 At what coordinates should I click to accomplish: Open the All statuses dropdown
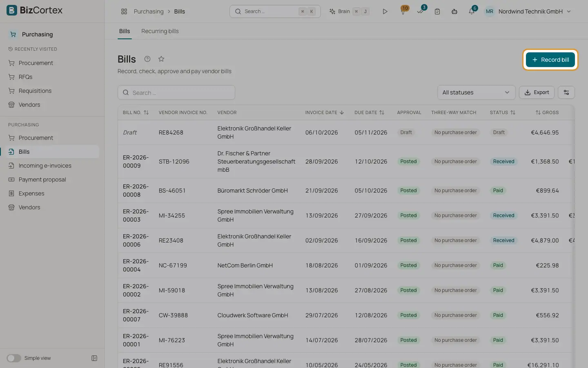tap(476, 92)
